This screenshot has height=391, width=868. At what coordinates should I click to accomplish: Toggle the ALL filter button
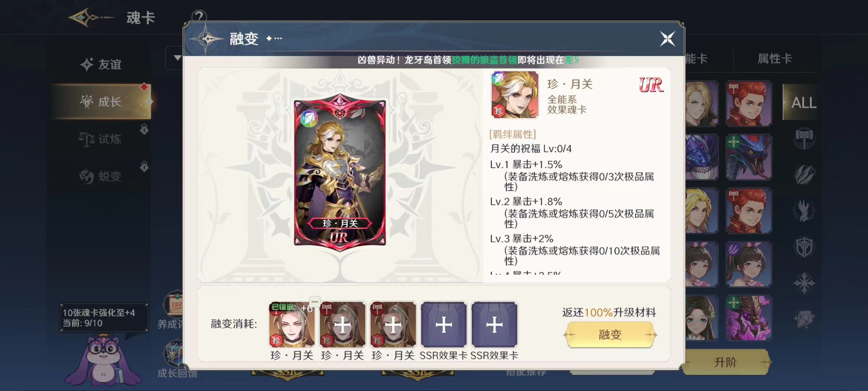[x=804, y=102]
